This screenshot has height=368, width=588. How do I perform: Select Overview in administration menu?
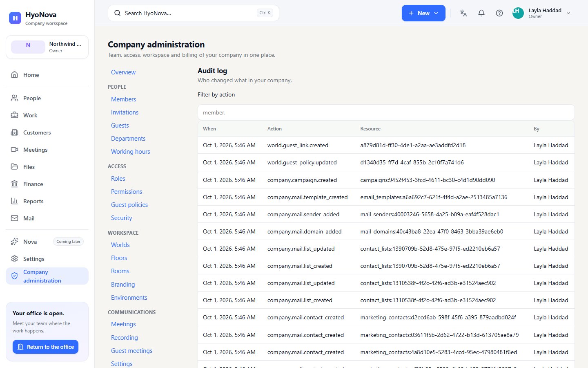[123, 72]
